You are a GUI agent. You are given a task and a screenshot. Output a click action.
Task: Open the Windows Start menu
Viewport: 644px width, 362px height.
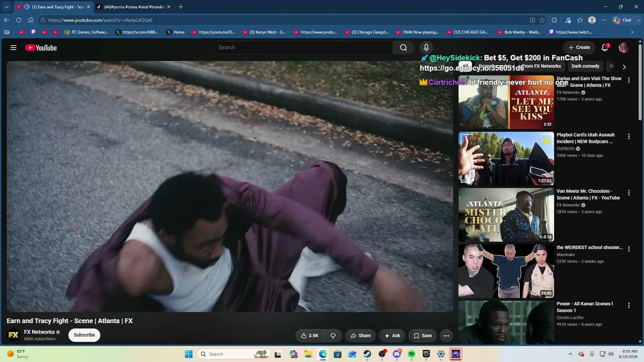189,354
